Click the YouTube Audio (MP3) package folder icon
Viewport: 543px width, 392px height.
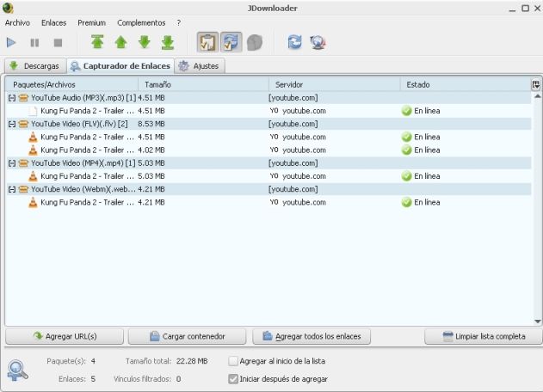[x=23, y=98]
